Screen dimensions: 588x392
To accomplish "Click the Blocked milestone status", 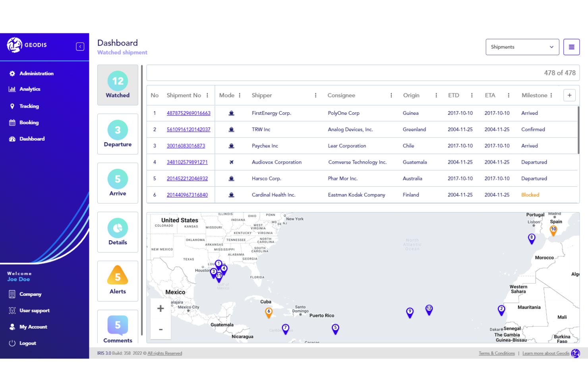I will pos(530,195).
